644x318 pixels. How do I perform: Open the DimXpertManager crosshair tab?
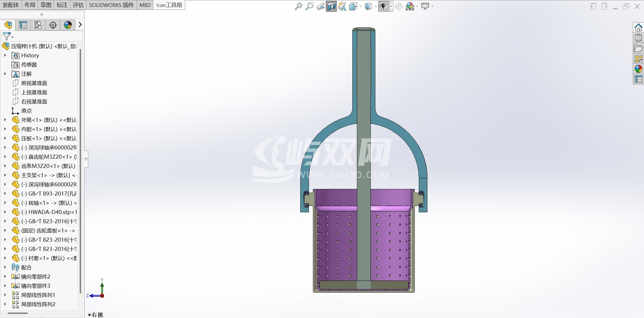(53, 25)
